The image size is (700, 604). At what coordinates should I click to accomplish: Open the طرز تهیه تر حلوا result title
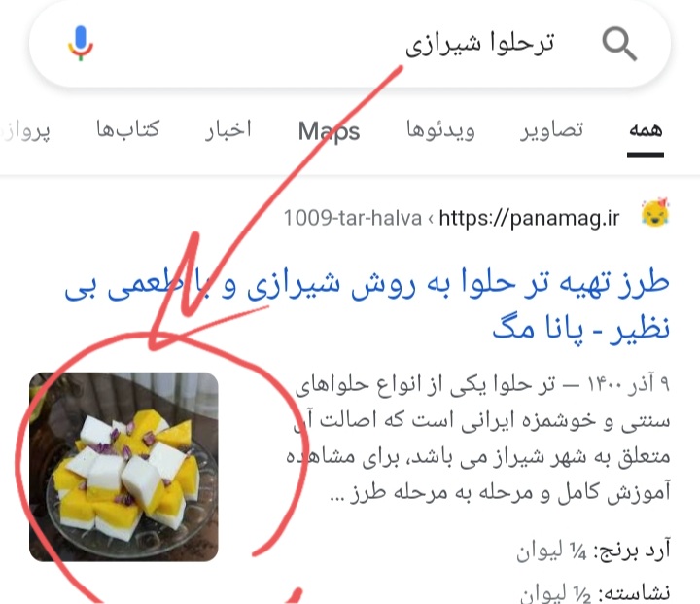pyautogui.click(x=367, y=305)
